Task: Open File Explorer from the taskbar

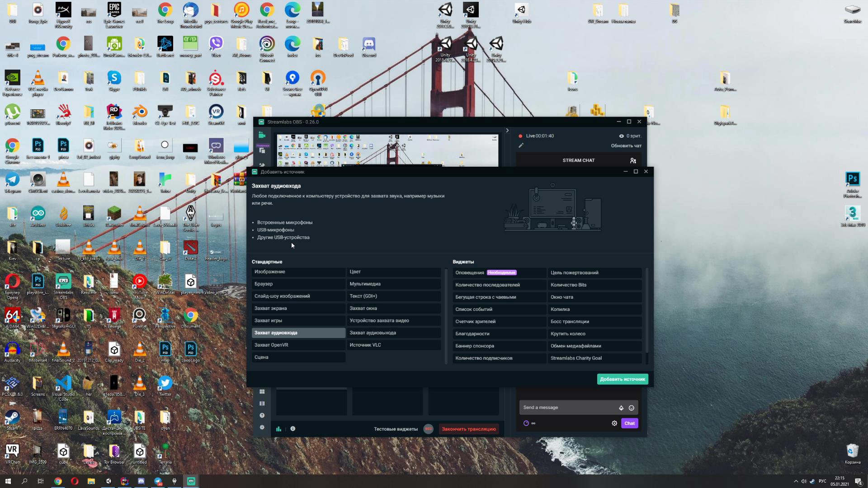Action: pyautogui.click(x=91, y=481)
